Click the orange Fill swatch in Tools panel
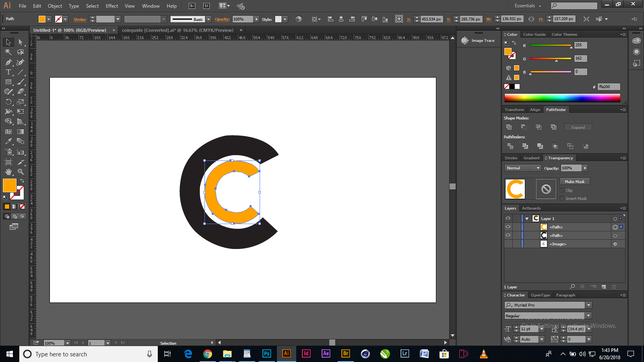644x362 pixels. click(x=9, y=185)
